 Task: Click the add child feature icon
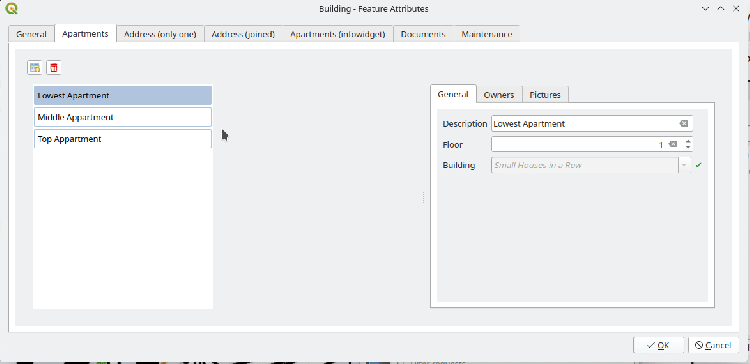pos(34,68)
